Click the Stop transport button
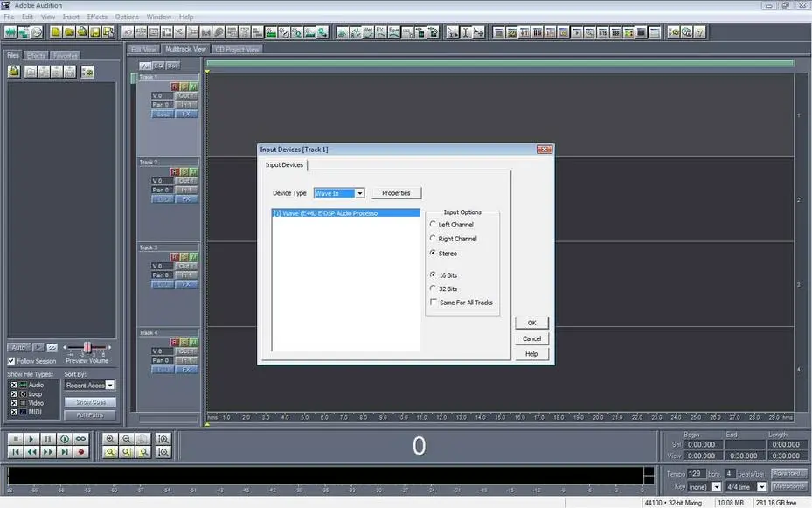Screen dimensions: 812x508 (x=16, y=439)
